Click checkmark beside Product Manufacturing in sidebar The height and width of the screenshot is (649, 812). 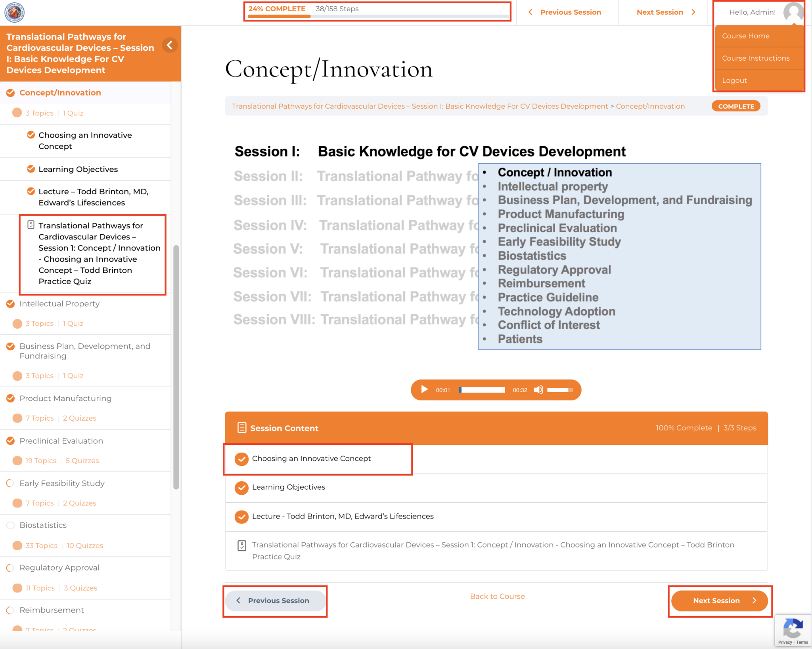point(11,398)
